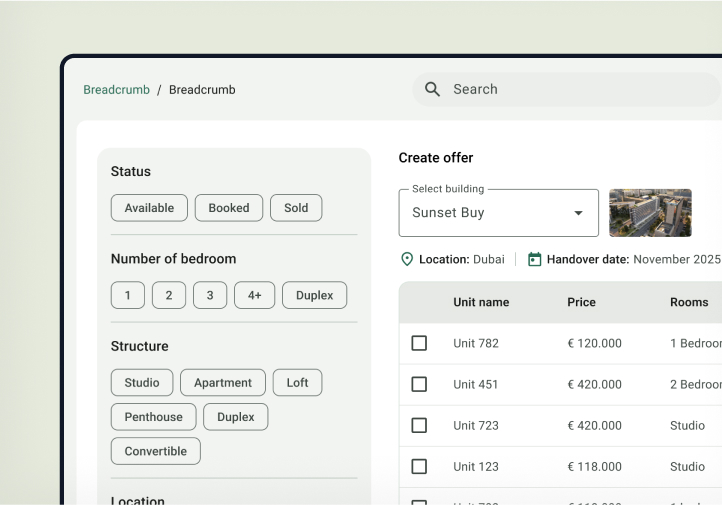Screen dimensions: 722x505
Task: Focus the Search input field
Action: point(567,89)
